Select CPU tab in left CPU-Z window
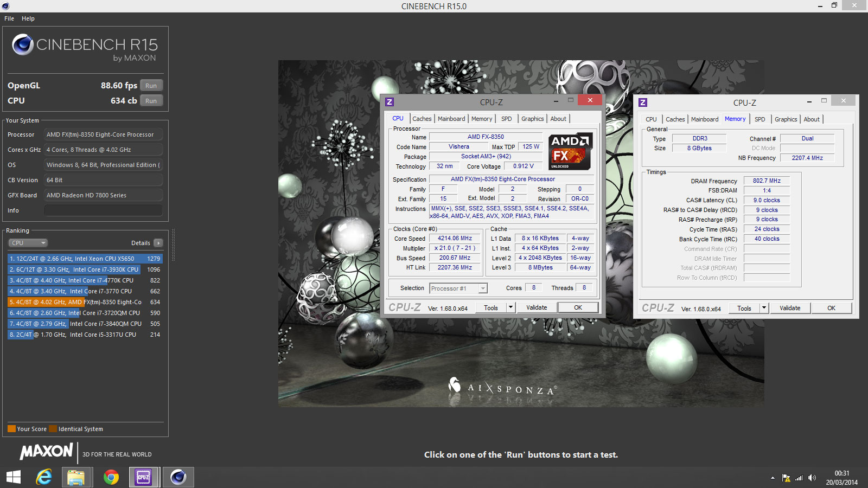 (398, 118)
